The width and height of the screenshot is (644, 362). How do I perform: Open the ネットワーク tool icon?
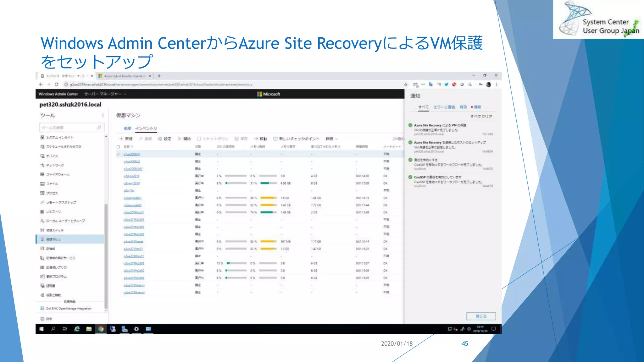tap(42, 165)
